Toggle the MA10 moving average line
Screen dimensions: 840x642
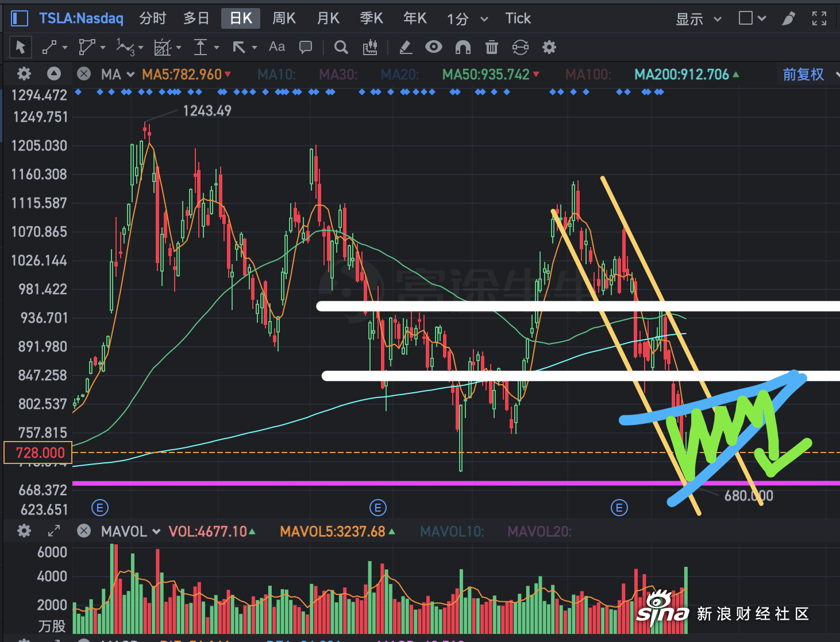coord(277,74)
